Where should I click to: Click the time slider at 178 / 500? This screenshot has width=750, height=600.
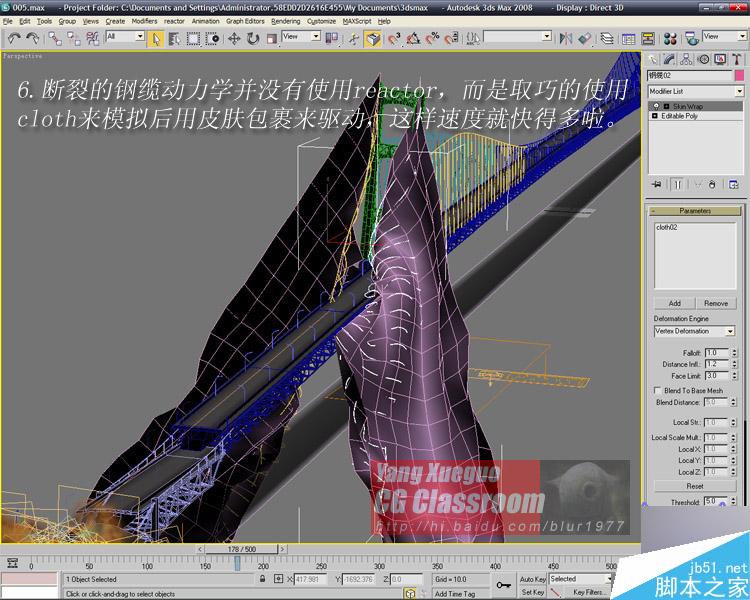pyautogui.click(x=242, y=549)
